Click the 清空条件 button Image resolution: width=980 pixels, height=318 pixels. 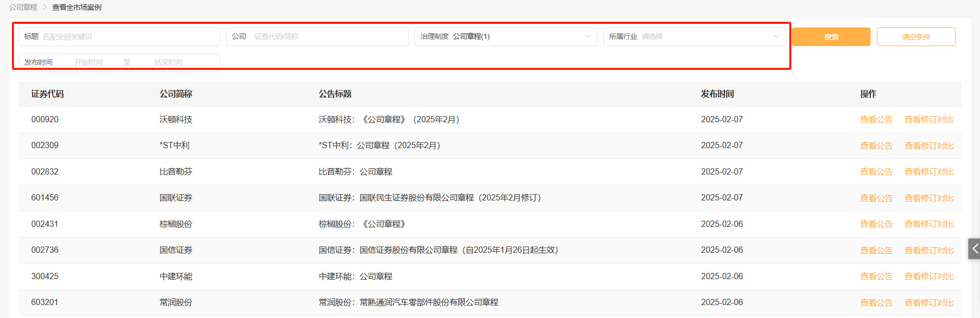916,37
